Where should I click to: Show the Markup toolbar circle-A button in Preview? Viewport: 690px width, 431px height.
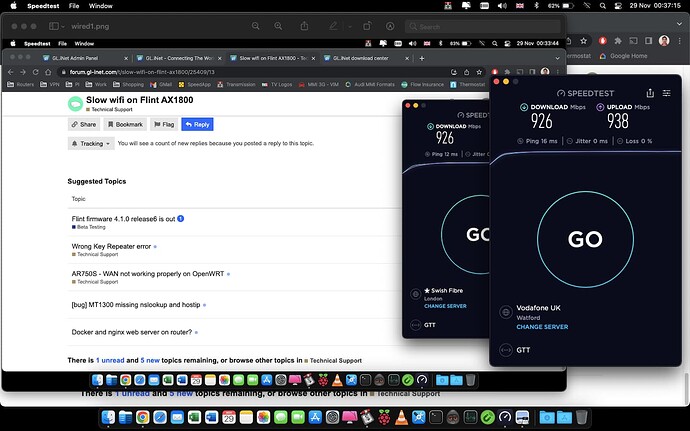(390, 26)
